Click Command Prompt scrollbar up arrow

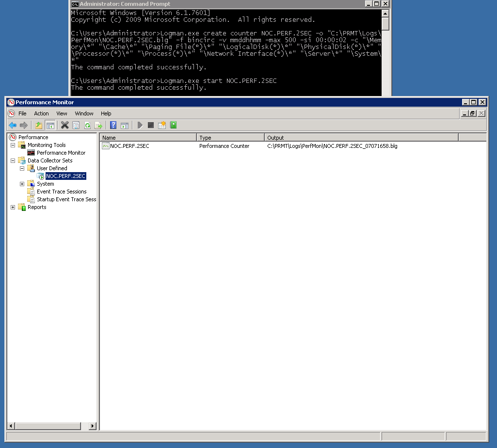tap(385, 13)
